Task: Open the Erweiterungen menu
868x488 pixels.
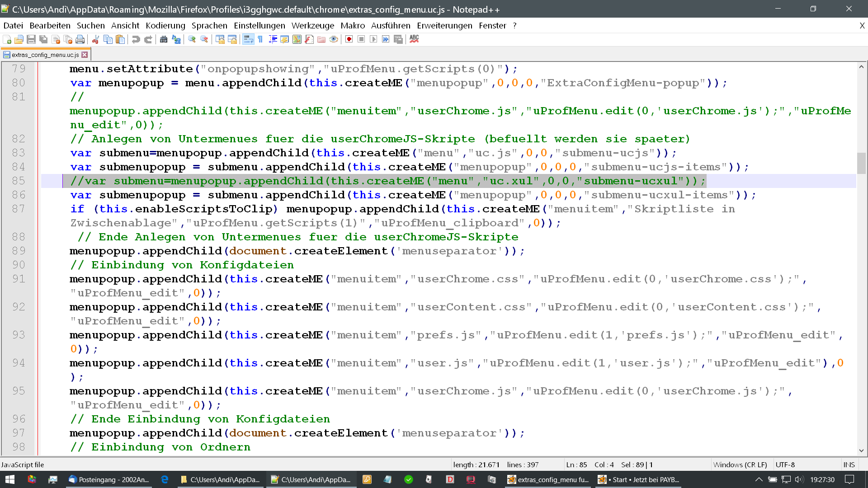Action: pos(444,26)
